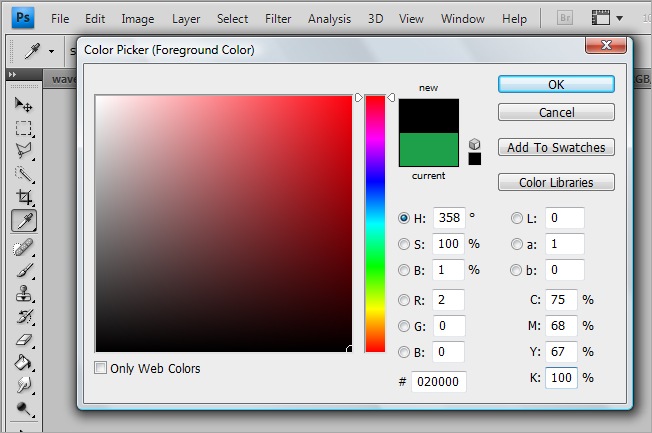Open the Edit menu
Image resolution: width=652 pixels, height=433 pixels.
[95, 19]
